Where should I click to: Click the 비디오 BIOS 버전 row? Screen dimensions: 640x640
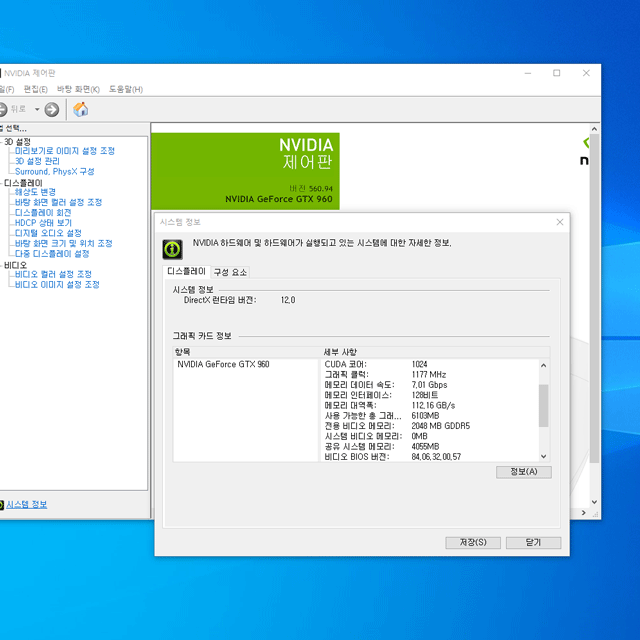[429, 457]
